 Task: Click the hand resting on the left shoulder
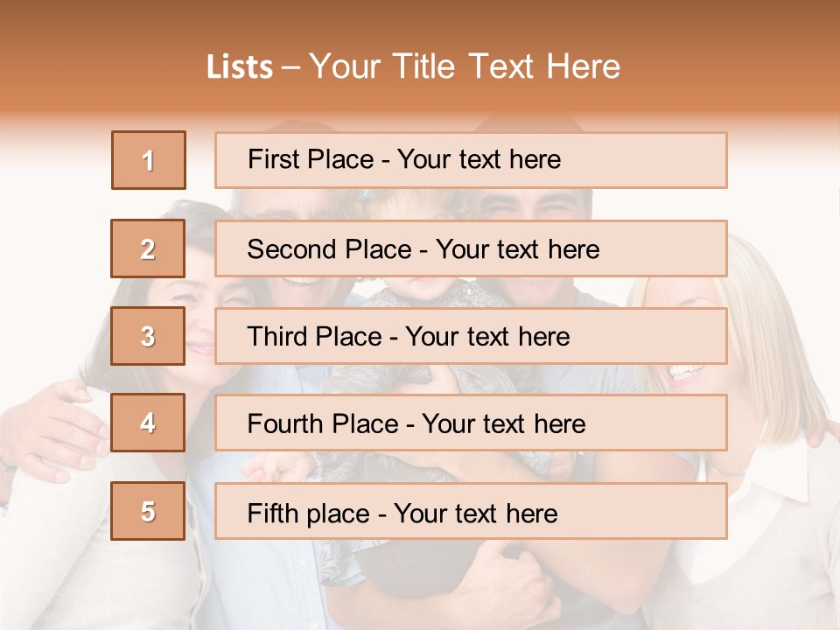52,429
